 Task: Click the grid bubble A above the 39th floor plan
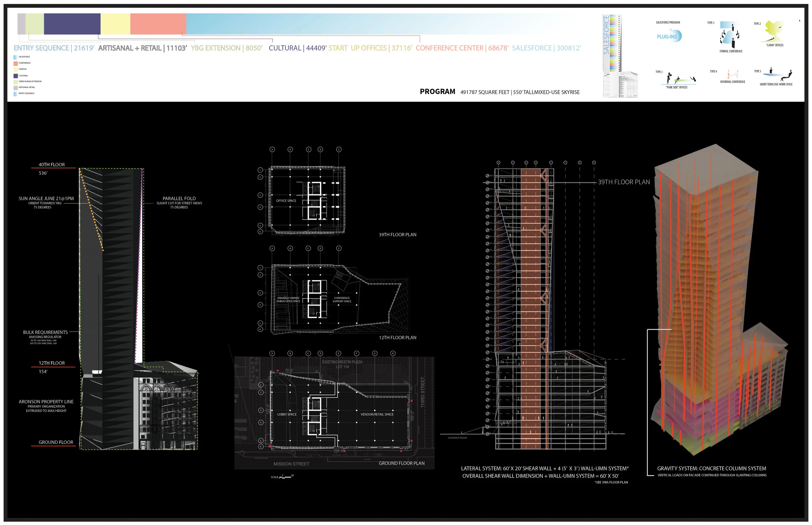(x=272, y=149)
